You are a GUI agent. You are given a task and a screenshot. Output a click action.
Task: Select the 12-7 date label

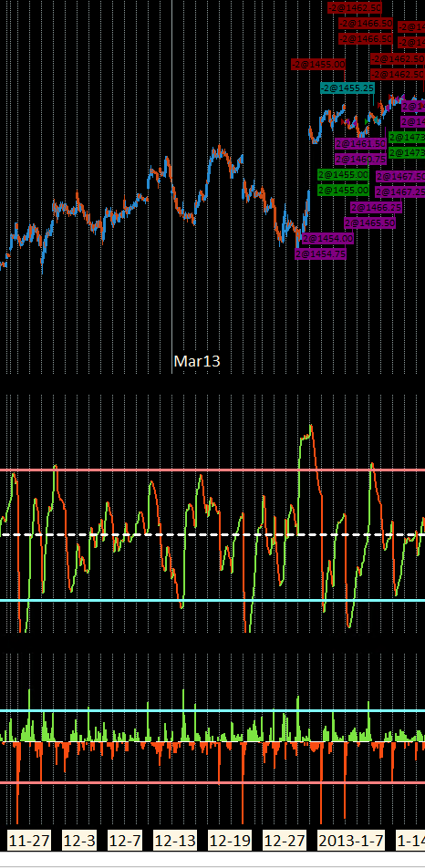tap(125, 841)
